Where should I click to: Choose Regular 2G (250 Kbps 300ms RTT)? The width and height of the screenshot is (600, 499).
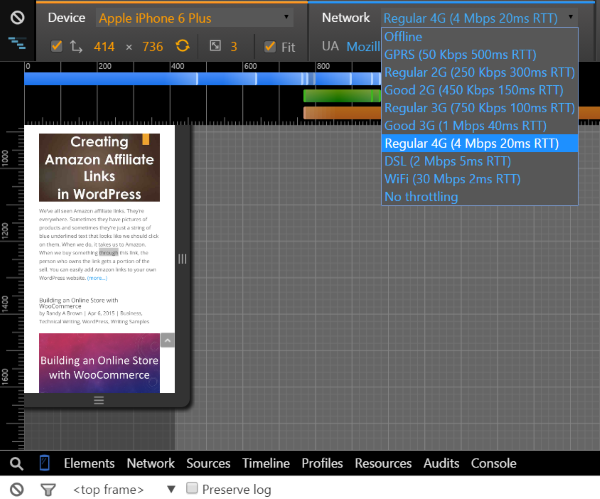tap(480, 72)
